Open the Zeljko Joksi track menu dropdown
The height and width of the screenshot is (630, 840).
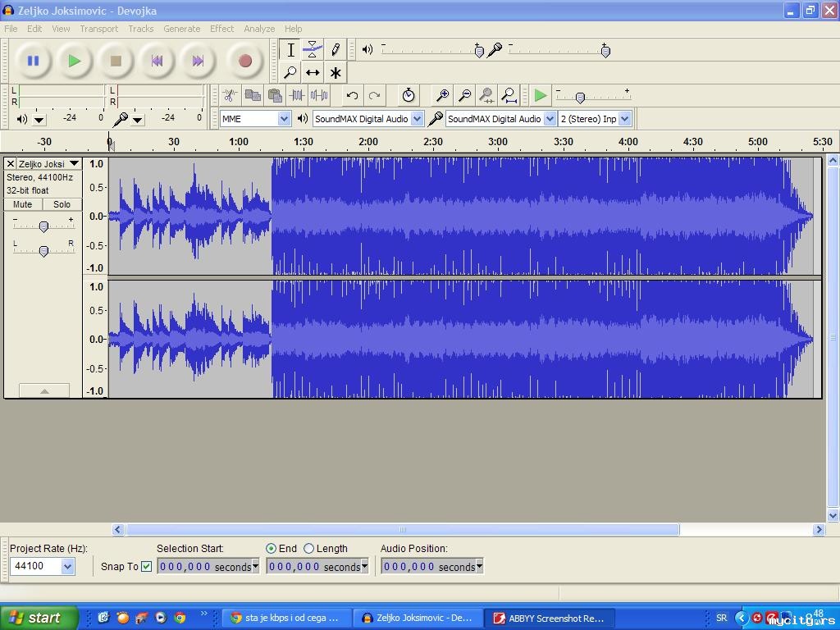coord(74,164)
